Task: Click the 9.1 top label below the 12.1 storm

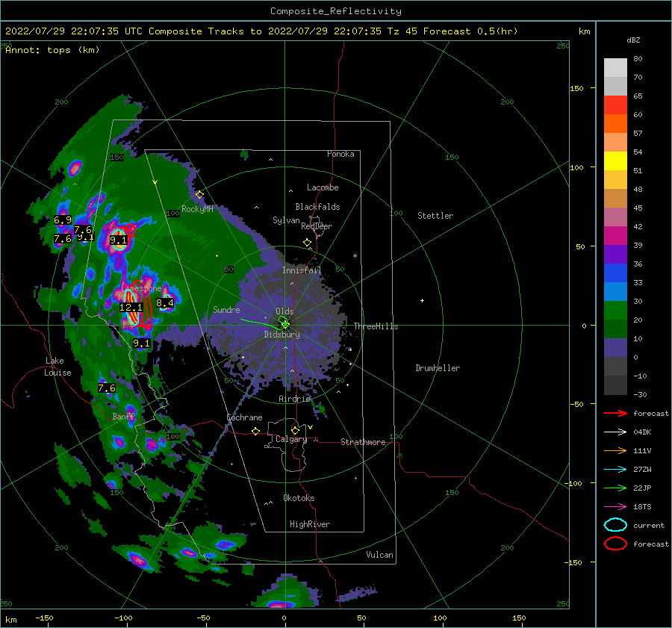Action: tap(141, 343)
